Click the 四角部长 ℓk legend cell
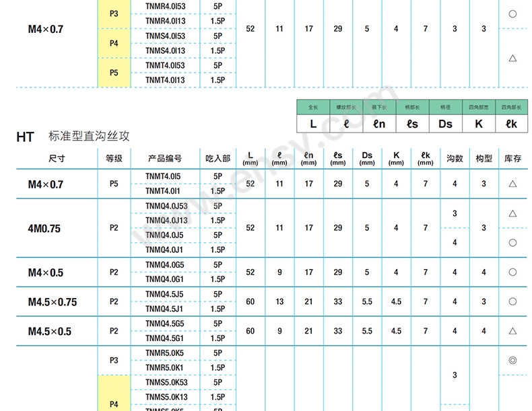The height and width of the screenshot is (411, 532). point(511,116)
